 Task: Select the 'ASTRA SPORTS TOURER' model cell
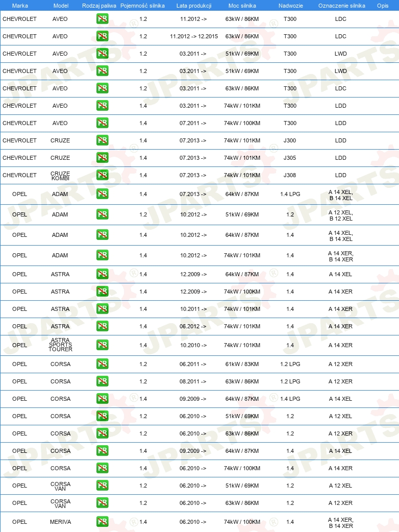pos(60,345)
